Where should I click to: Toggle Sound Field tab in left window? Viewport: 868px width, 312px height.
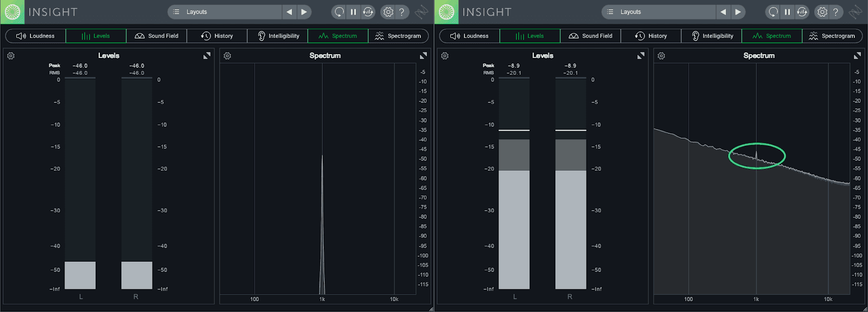click(156, 36)
